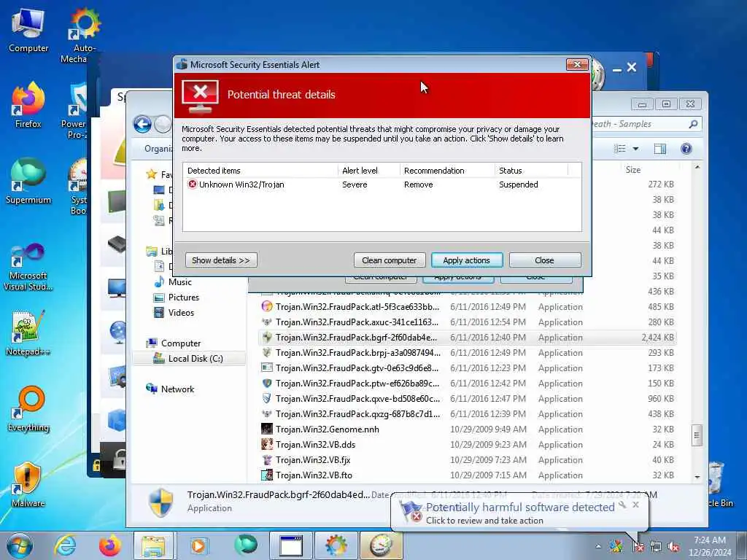The height and width of the screenshot is (560, 747).
Task: Click the Close button in Security Essentials Alert
Action: pos(544,260)
